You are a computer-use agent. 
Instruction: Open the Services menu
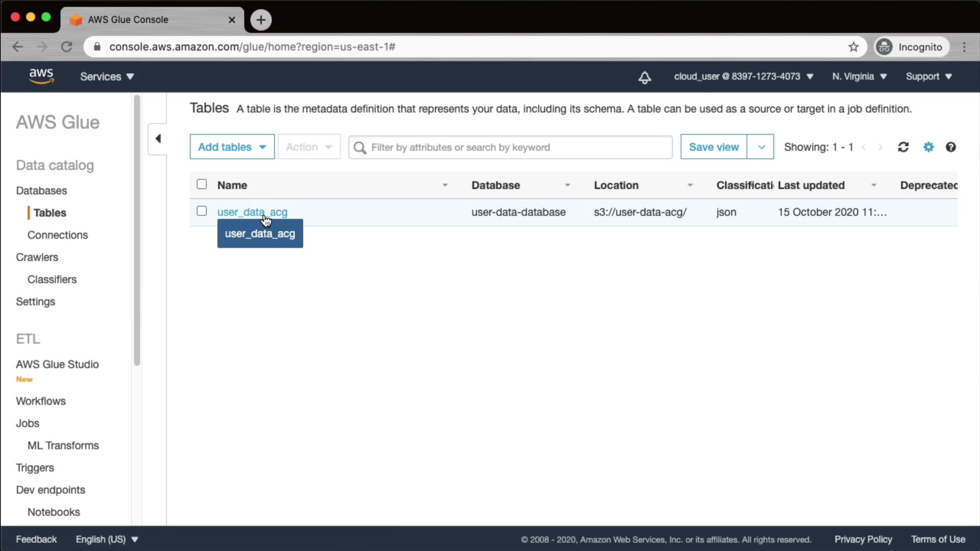(x=107, y=77)
